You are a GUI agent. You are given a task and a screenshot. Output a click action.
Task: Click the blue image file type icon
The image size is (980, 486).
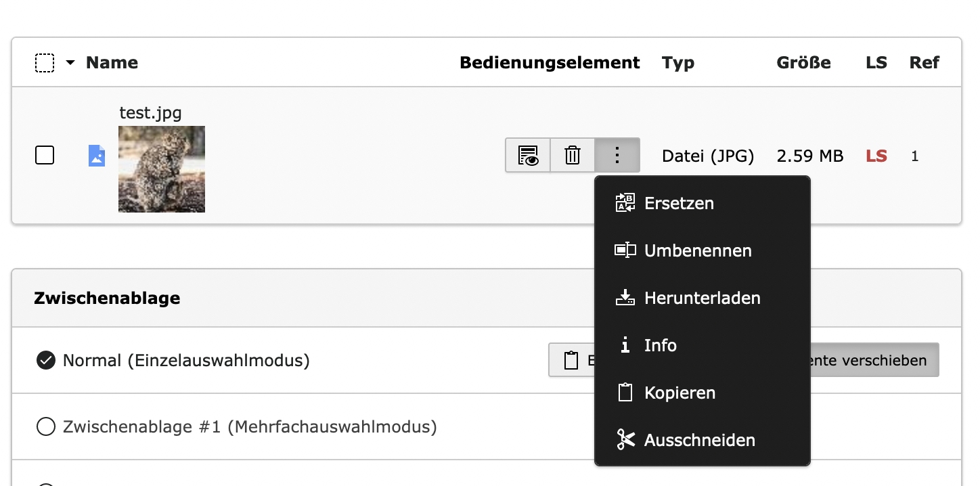tap(97, 156)
